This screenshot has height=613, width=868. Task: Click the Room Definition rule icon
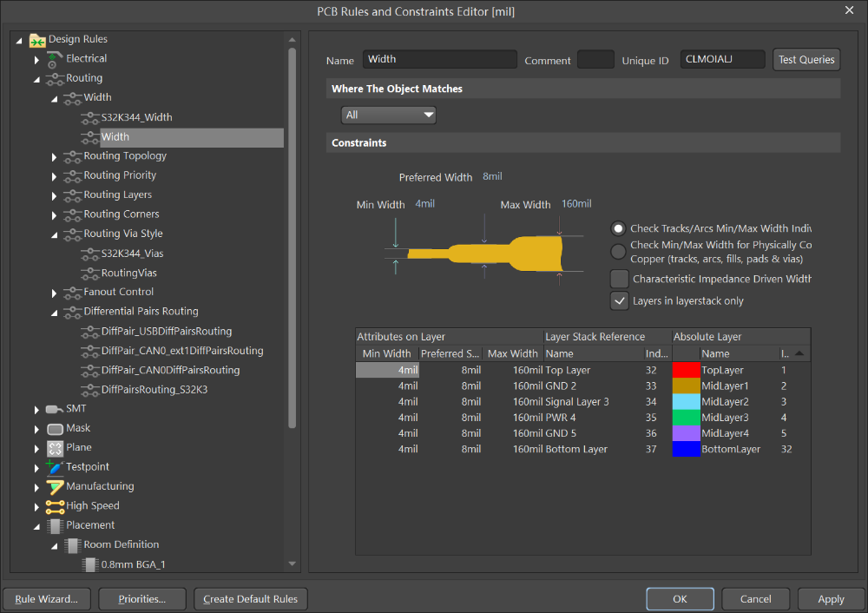(72, 544)
